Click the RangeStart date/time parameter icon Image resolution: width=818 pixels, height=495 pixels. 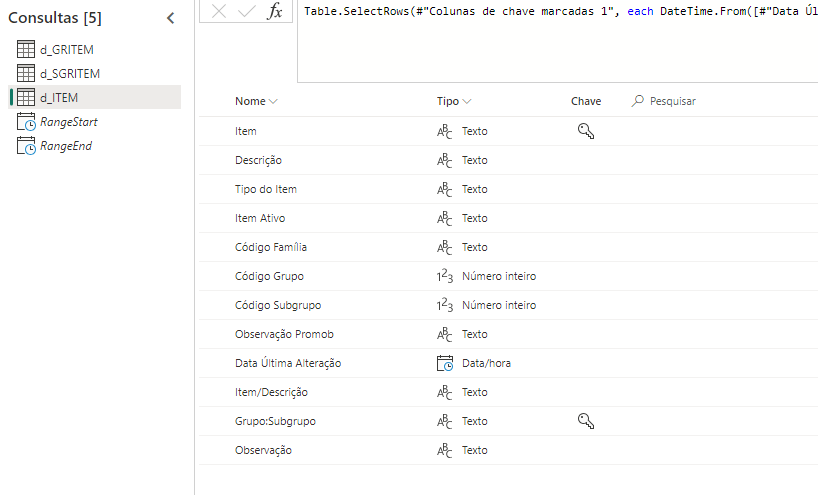click(x=26, y=122)
